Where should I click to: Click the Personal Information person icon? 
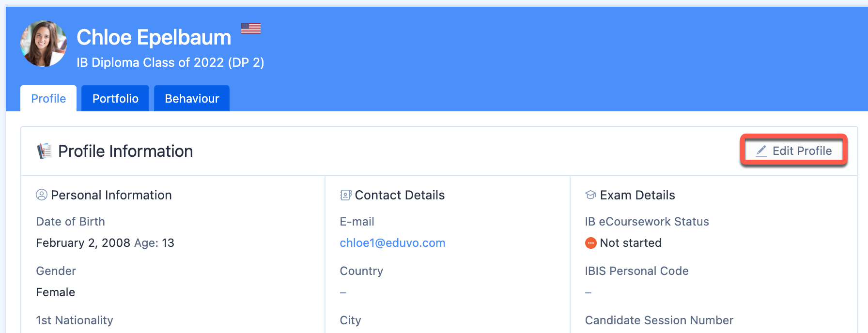coord(42,195)
